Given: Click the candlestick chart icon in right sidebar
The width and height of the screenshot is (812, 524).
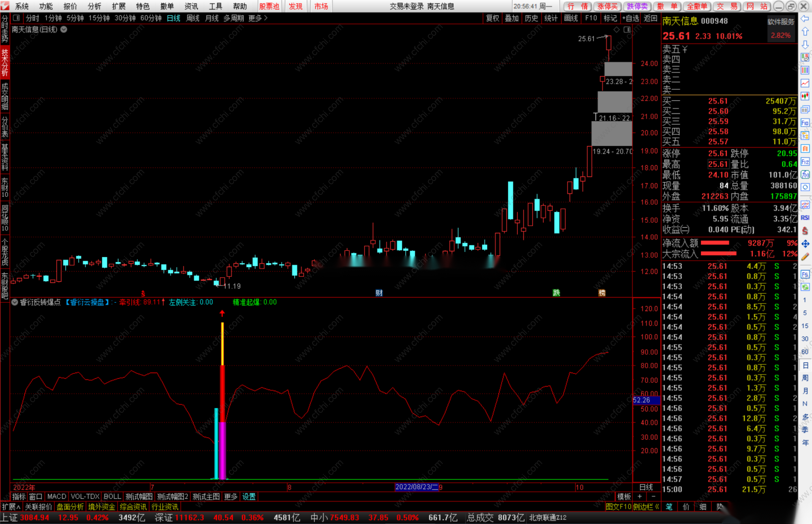Looking at the screenshot, I should click(805, 96).
